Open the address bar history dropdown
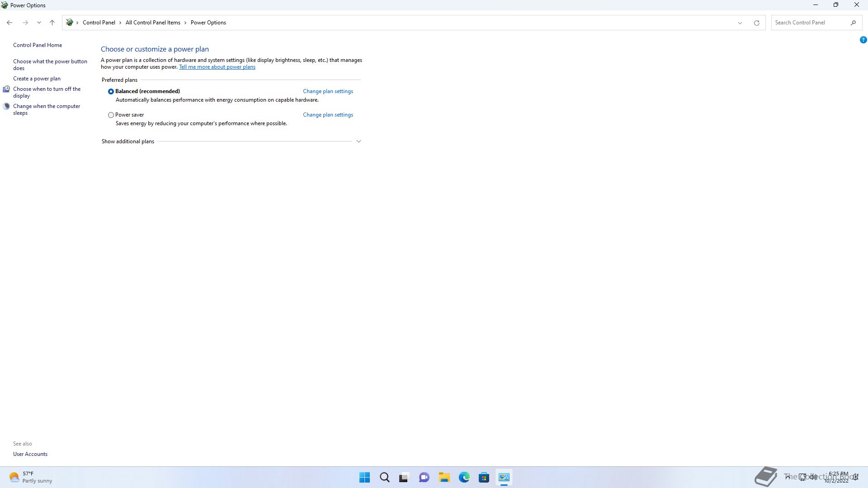This screenshot has height=488, width=868. tap(740, 23)
